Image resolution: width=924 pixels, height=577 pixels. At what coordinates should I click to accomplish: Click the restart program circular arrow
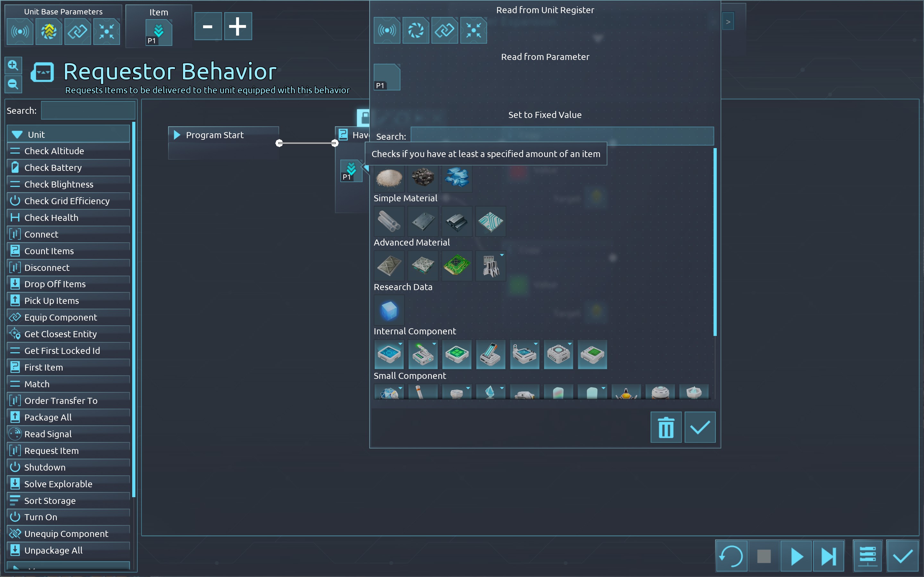(731, 556)
